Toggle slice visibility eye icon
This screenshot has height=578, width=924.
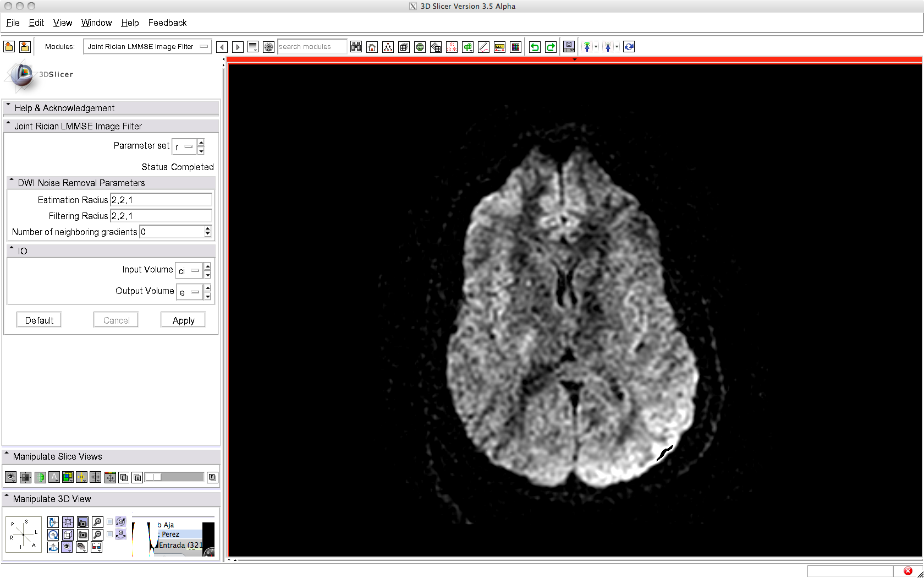click(10, 477)
